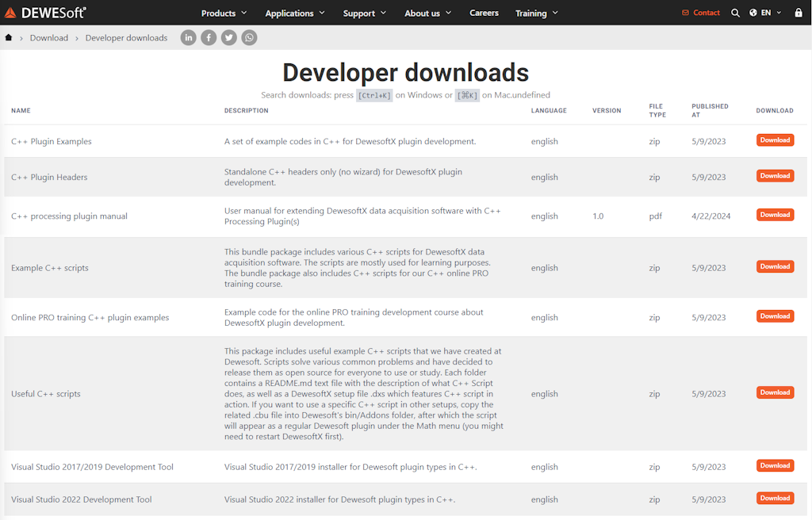
Task: Expand the Products menu
Action: [x=224, y=13]
